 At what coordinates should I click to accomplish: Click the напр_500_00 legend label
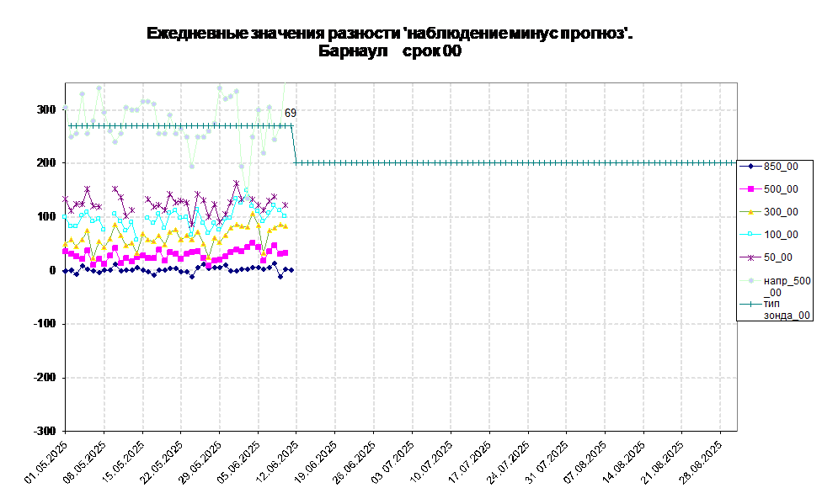tap(787, 286)
